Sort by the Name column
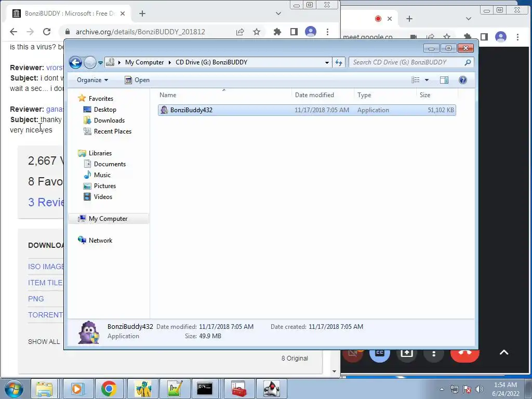The height and width of the screenshot is (399, 532). (224, 95)
